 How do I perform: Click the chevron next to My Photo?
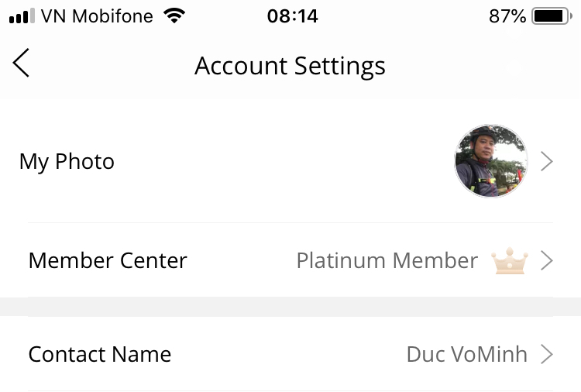[x=547, y=161]
